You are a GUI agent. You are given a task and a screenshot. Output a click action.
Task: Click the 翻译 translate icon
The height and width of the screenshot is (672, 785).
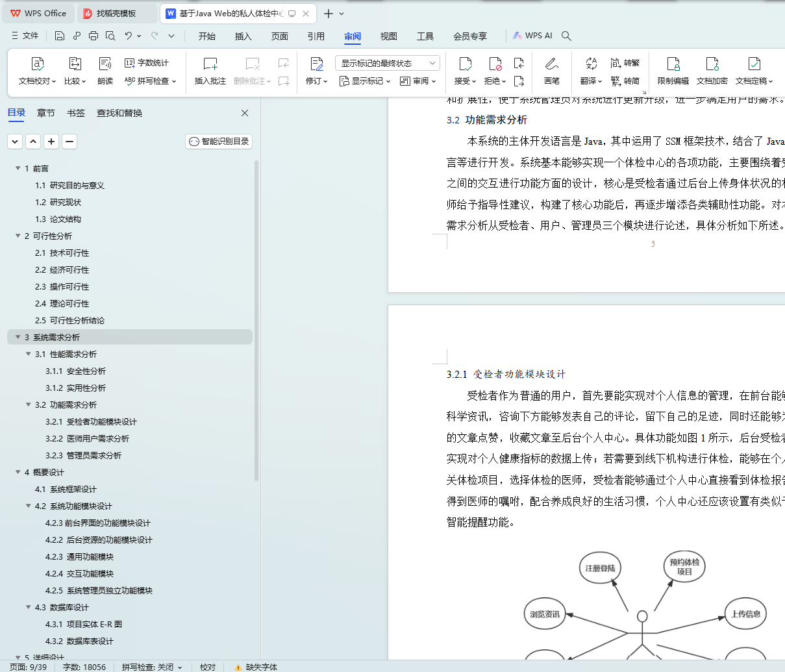(x=591, y=64)
